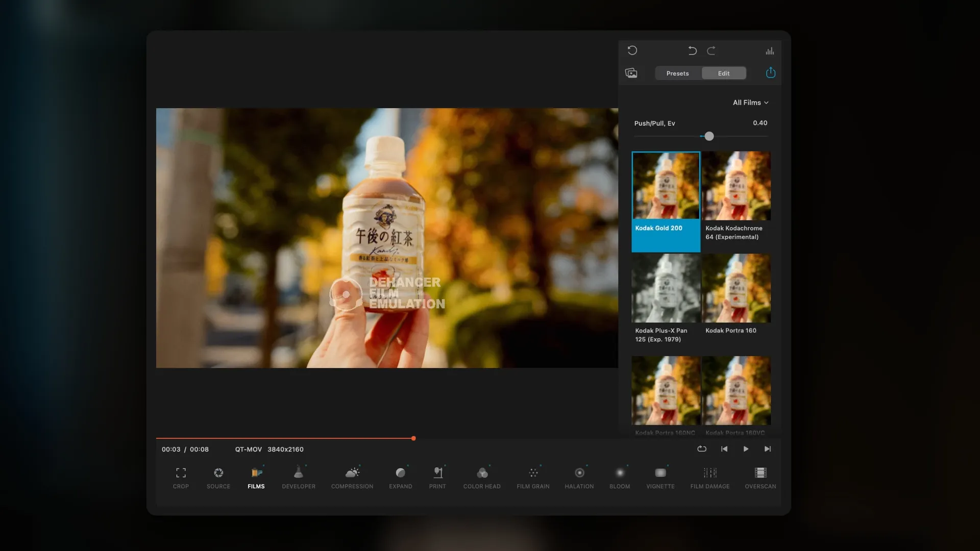This screenshot has width=980, height=551.
Task: Open the Vignette tool
Action: (x=660, y=478)
